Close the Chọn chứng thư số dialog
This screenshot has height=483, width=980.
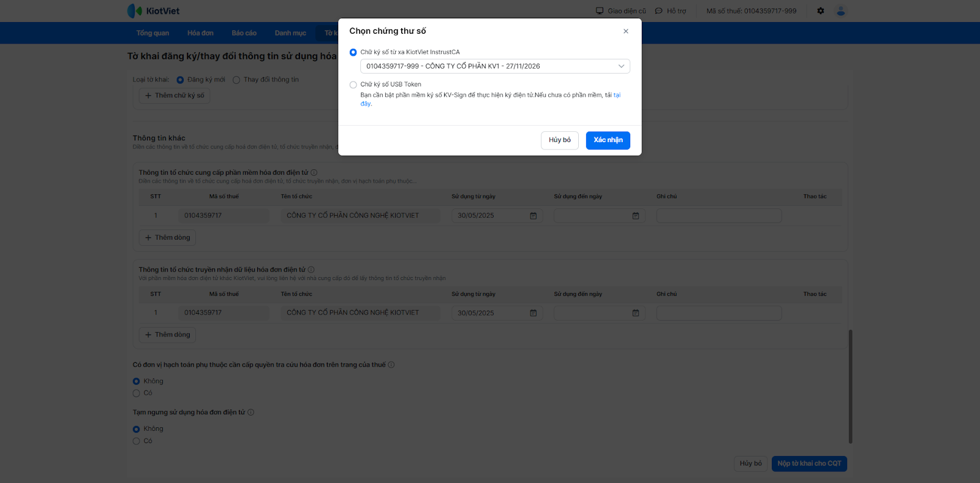(x=625, y=31)
